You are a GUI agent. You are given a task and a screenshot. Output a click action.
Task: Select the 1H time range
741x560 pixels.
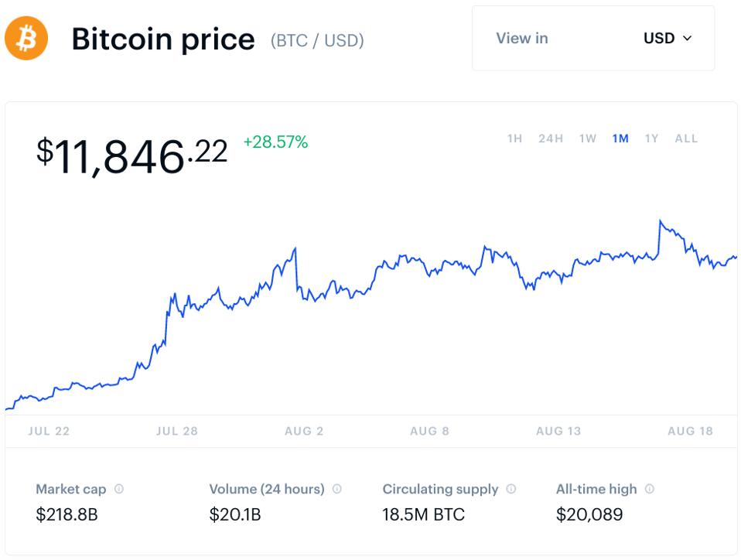coord(514,138)
